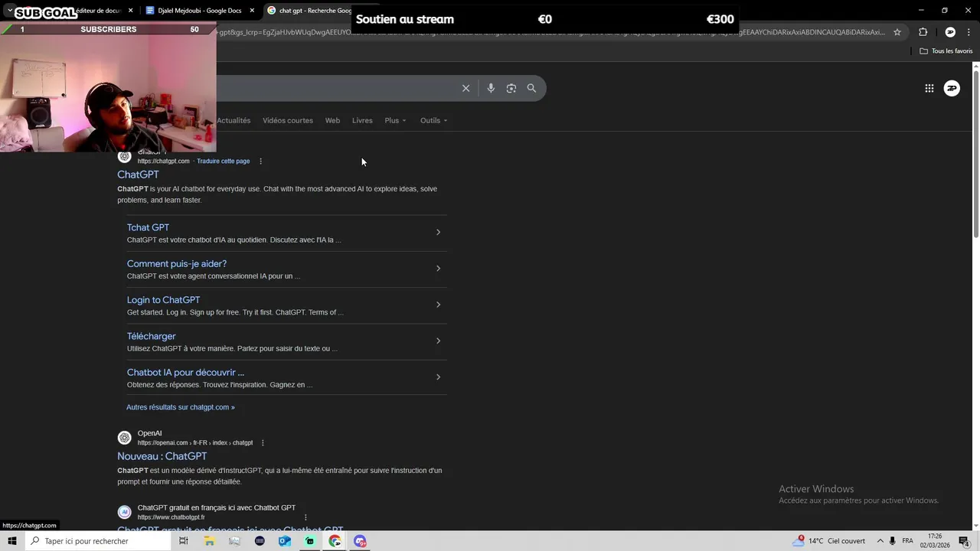The height and width of the screenshot is (551, 980).
Task: Click the chevron on the Tchat GPT row
Action: tap(438, 232)
